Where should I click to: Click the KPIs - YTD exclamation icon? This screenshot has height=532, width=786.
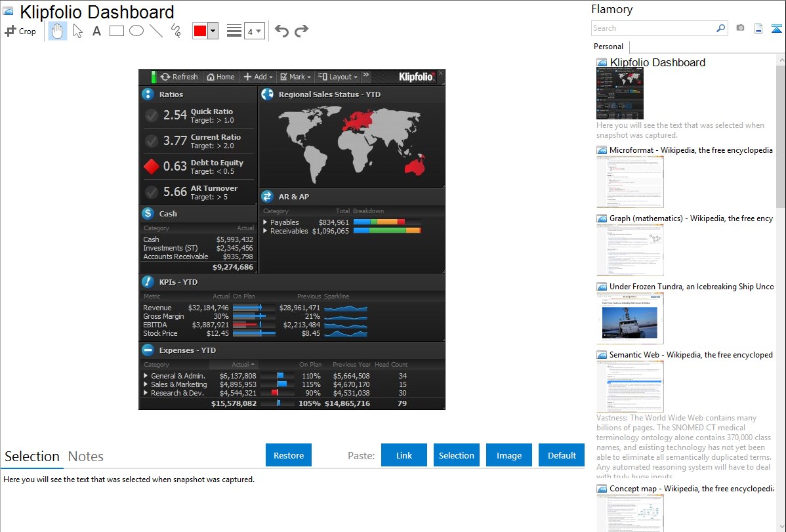(148, 281)
